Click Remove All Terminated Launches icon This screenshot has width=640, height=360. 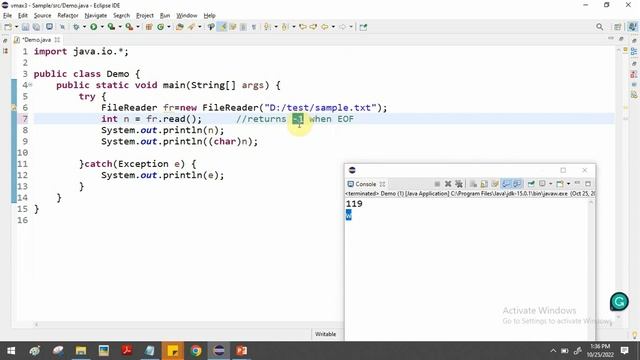[459, 184]
